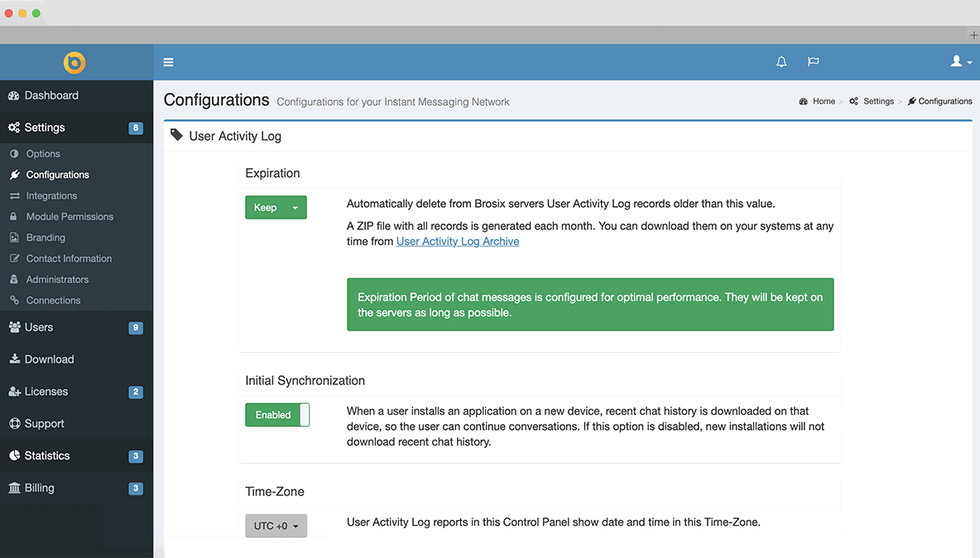Viewport: 980px width, 558px height.
Task: Click the Initial Synchronization heading
Action: [305, 381]
